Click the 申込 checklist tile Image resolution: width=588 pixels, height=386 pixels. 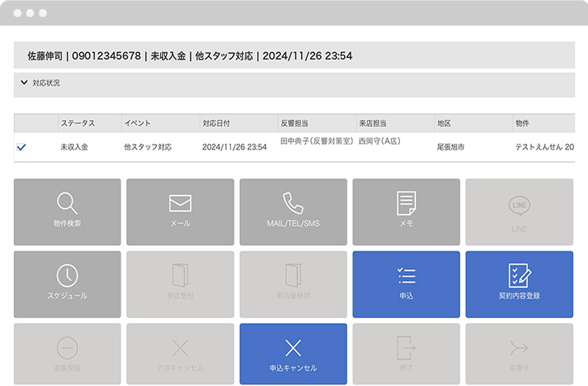coord(406,284)
